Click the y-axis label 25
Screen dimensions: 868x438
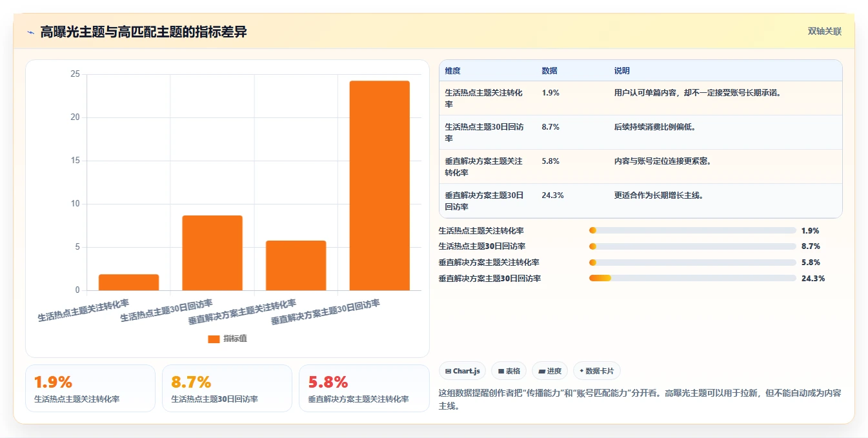pyautogui.click(x=75, y=74)
